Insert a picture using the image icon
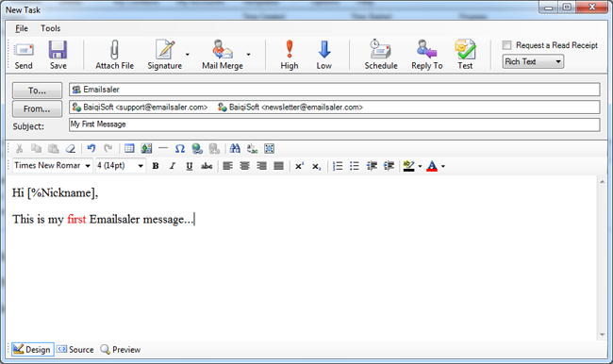This screenshot has width=613, height=364. [146, 149]
